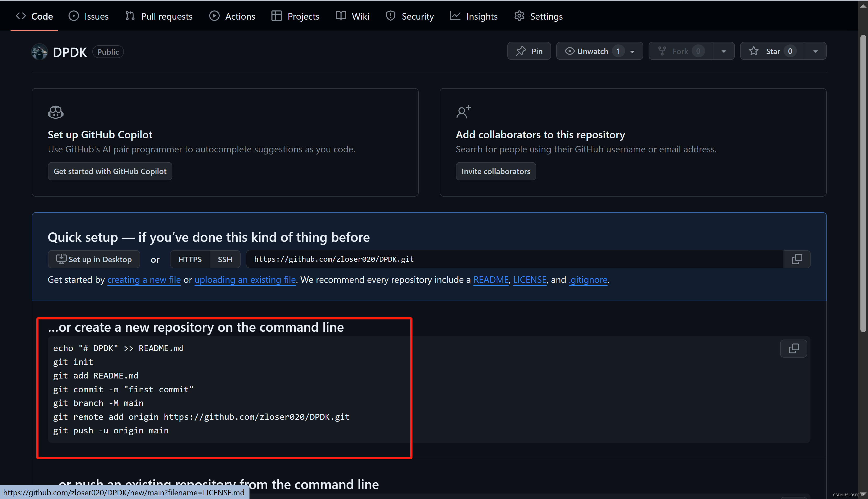Expand the Unwatch notification dropdown arrow
Screen dimensions: 868x499
[x=632, y=51]
